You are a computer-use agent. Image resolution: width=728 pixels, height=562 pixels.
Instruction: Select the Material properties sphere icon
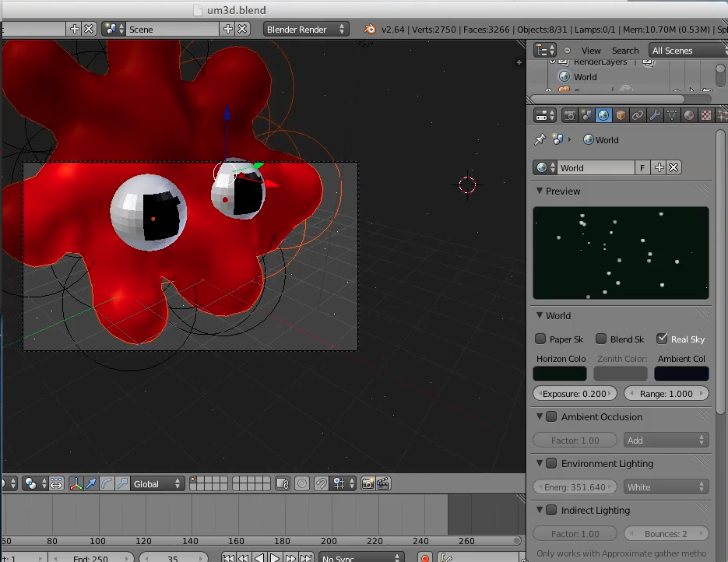point(689,115)
